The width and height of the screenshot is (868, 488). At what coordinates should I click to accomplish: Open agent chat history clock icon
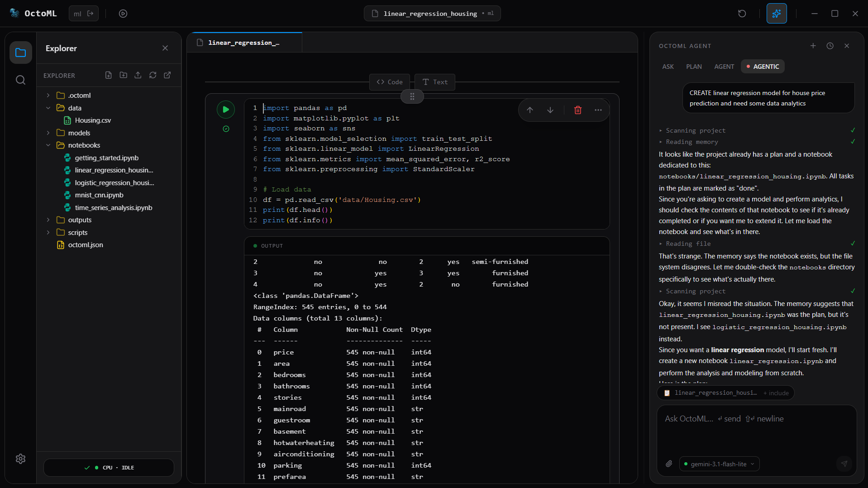[x=830, y=46]
